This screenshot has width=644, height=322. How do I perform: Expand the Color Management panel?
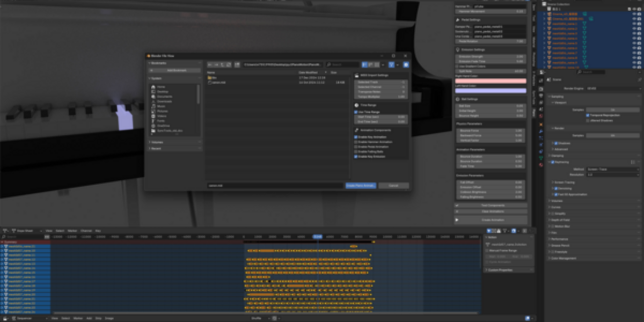tap(563, 258)
